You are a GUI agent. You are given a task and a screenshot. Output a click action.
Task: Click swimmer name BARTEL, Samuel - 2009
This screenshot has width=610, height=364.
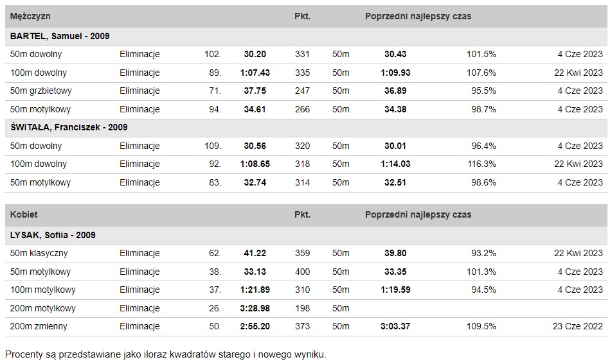point(60,37)
